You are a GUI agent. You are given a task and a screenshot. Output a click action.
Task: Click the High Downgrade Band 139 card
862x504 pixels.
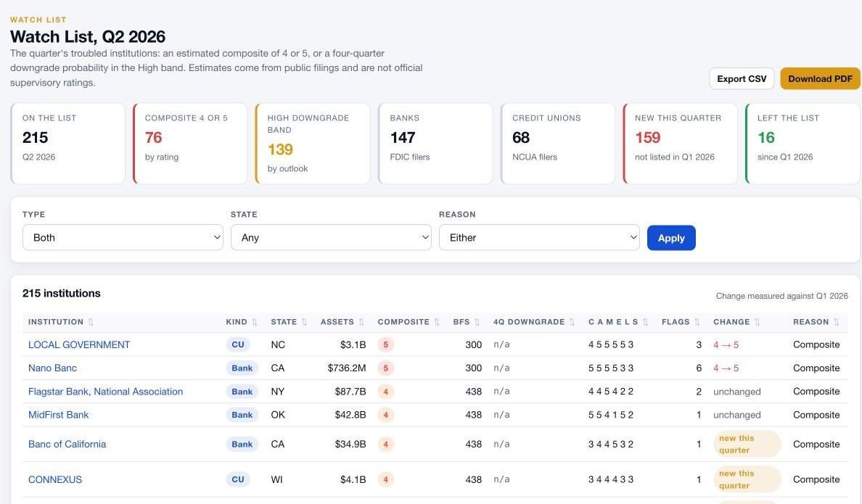(x=313, y=144)
